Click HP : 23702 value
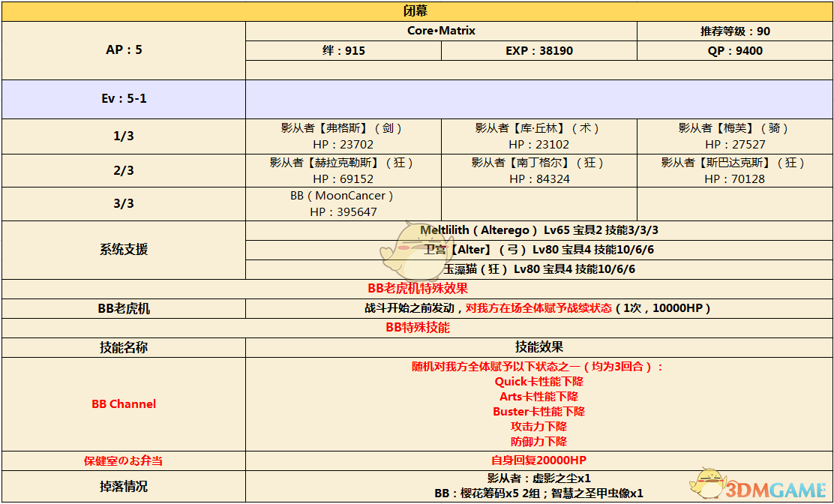This screenshot has height=504, width=834. point(343,145)
